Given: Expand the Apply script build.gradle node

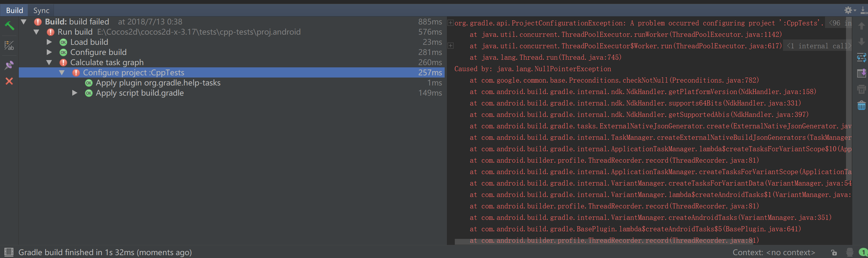Looking at the screenshot, I should pos(74,93).
